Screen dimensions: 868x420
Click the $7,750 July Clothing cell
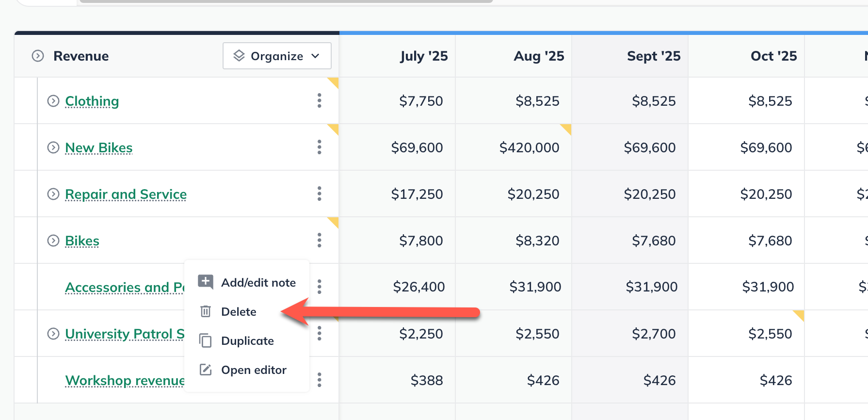[420, 101]
